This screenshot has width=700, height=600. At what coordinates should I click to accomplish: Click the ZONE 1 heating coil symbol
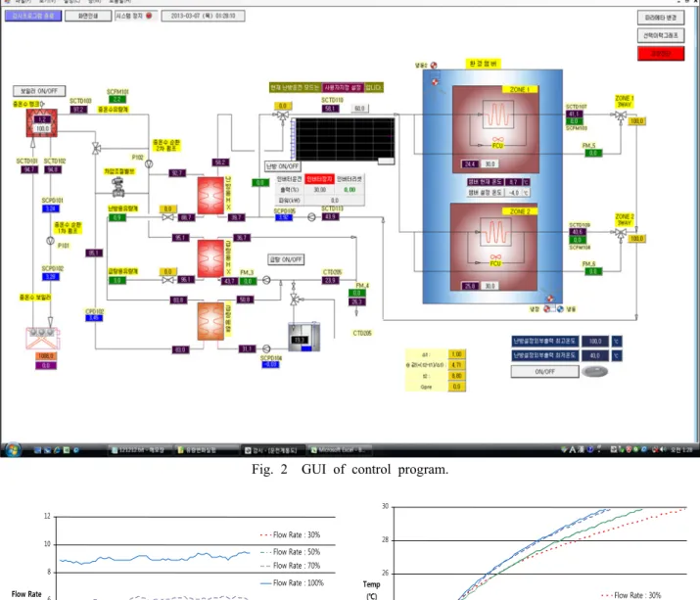coord(497,115)
